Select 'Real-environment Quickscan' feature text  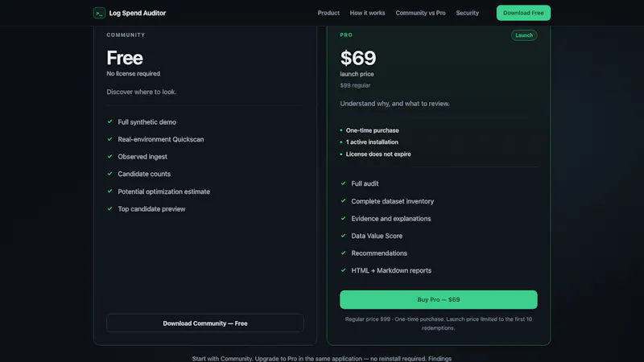[160, 139]
